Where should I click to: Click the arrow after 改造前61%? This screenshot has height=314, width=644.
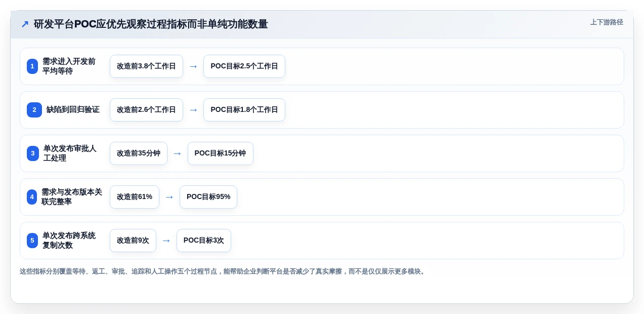point(169,197)
